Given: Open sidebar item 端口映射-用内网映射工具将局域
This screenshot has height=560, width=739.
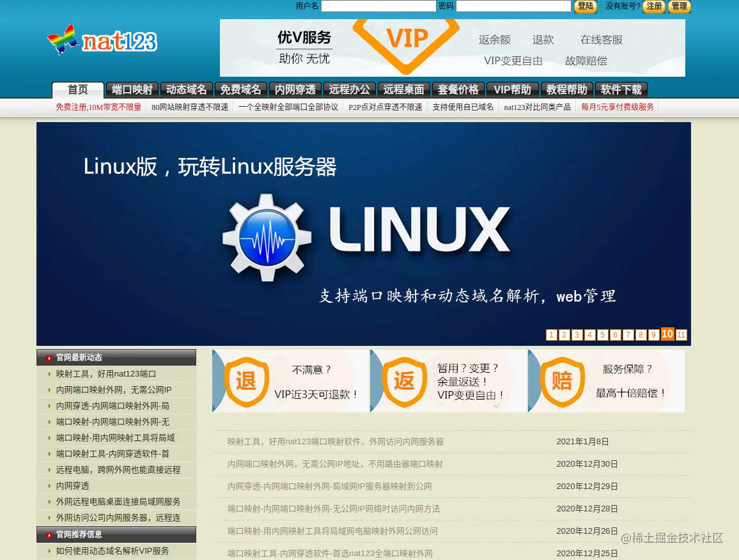Looking at the screenshot, I should pos(116,438).
